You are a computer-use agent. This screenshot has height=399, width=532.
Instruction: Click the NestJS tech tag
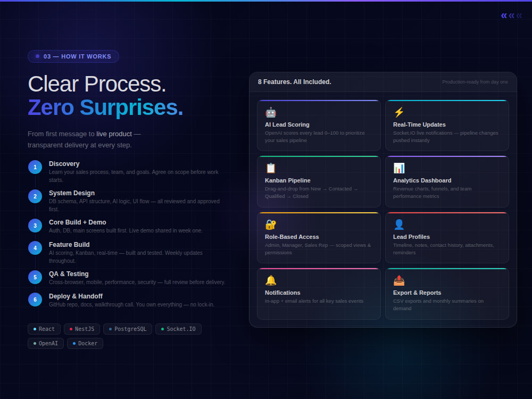[x=82, y=329]
